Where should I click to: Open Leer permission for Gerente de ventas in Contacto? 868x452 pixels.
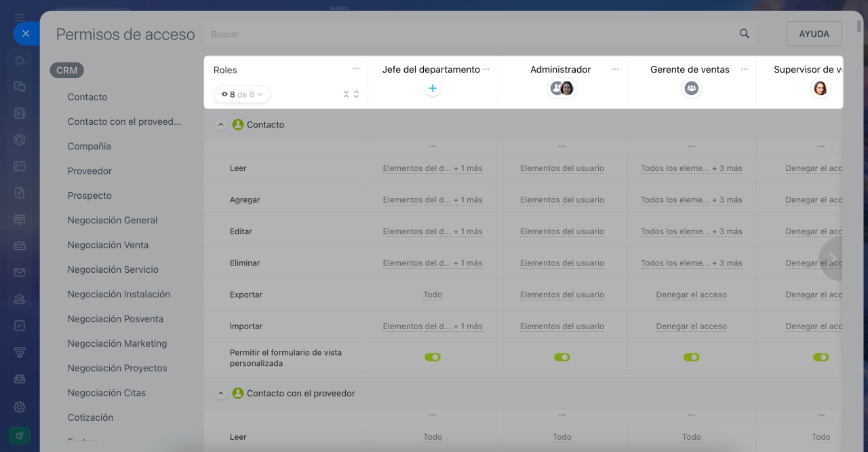tap(691, 168)
